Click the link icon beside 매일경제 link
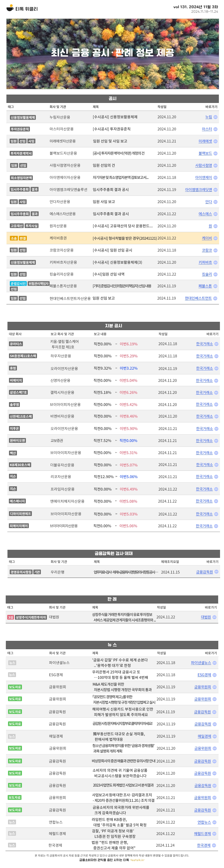 215,737
